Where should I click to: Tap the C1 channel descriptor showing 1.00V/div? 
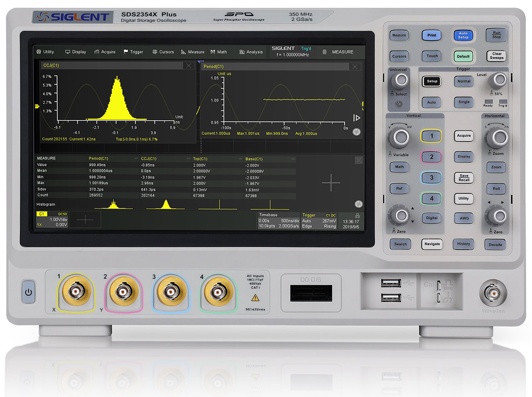(52, 218)
